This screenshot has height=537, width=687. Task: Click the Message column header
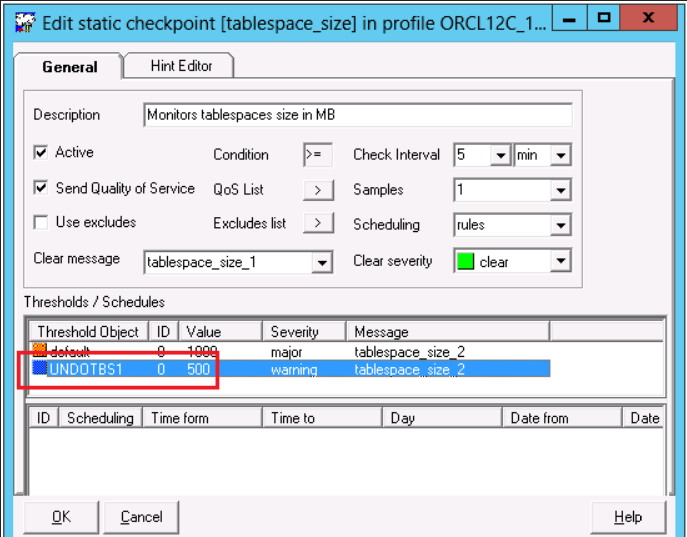tap(448, 332)
